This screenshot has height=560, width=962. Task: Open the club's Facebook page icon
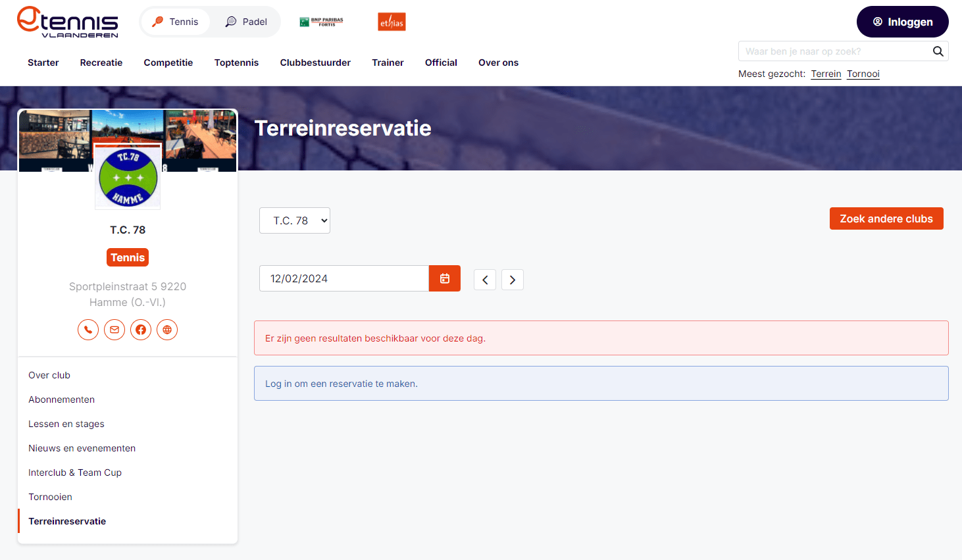[141, 330]
